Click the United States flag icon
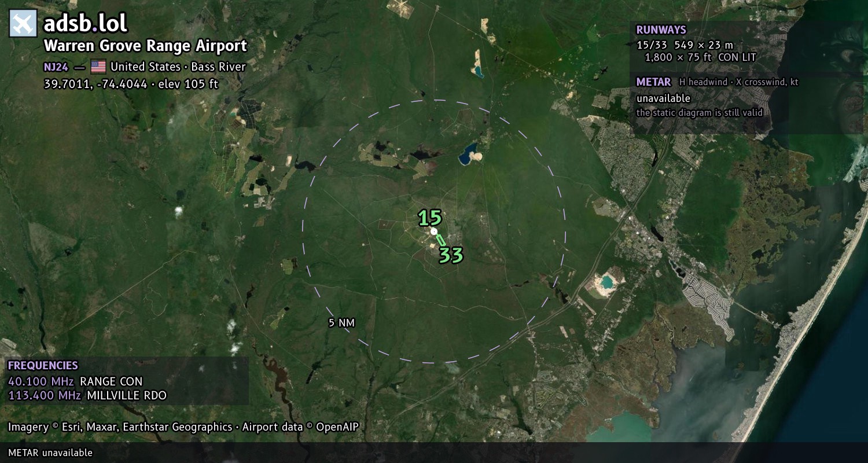The width and height of the screenshot is (868, 463). [98, 67]
